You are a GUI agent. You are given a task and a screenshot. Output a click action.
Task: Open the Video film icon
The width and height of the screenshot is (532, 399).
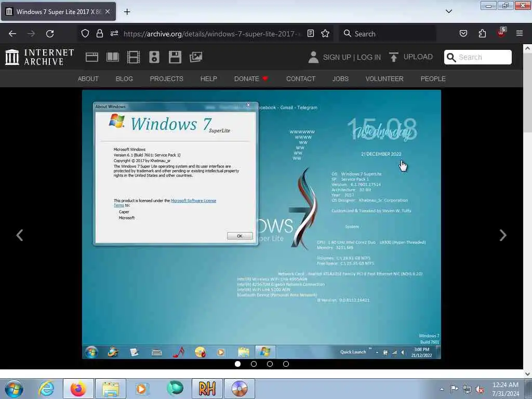tap(134, 57)
